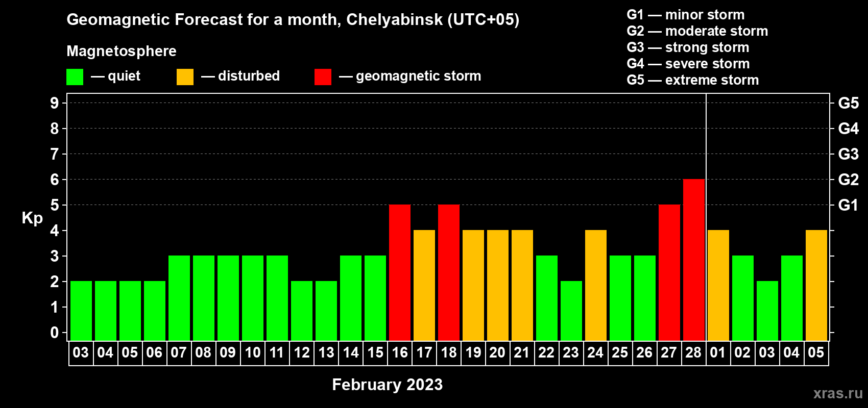Click the 'G5 — extreme storm' legend text
The width and height of the screenshot is (868, 408).
pyautogui.click(x=693, y=80)
